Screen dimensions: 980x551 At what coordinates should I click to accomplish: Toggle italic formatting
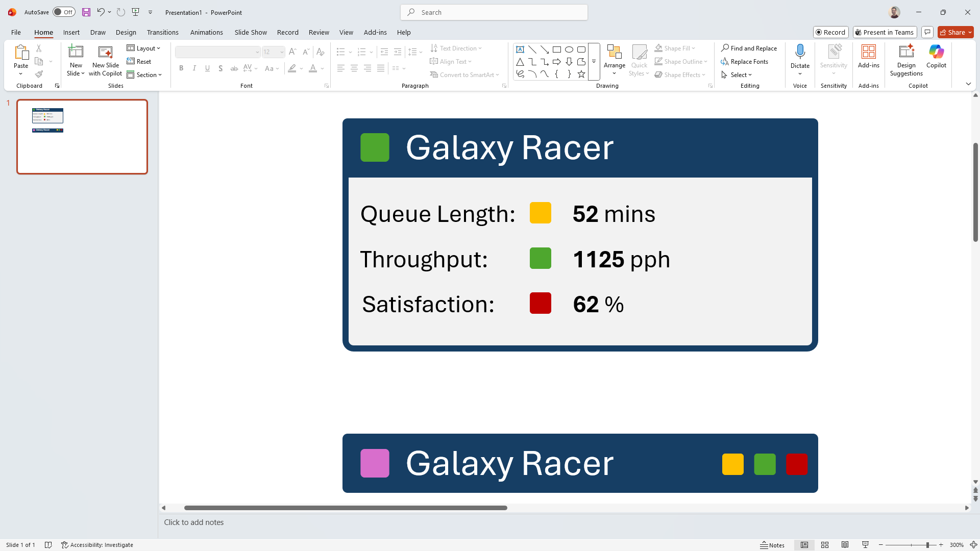(x=194, y=68)
